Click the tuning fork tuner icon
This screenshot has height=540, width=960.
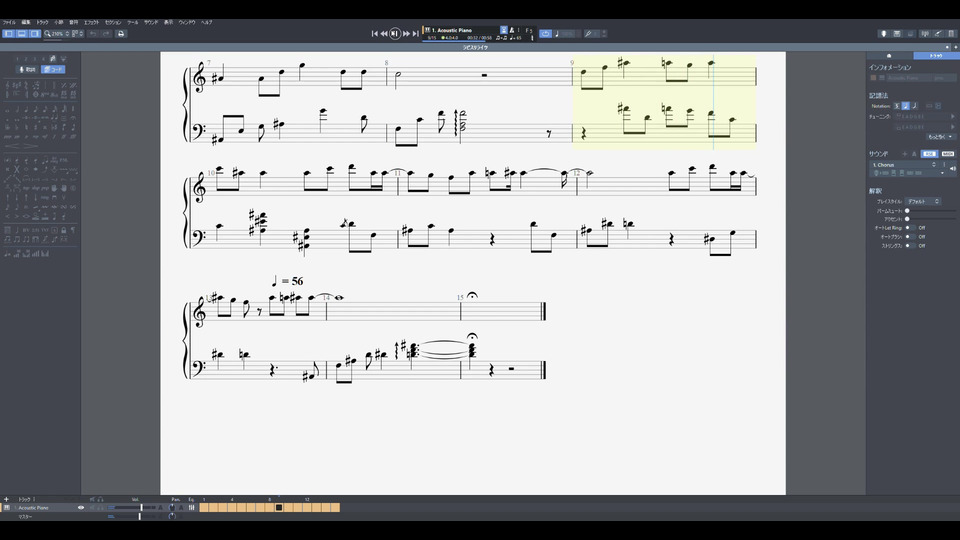(x=588, y=34)
